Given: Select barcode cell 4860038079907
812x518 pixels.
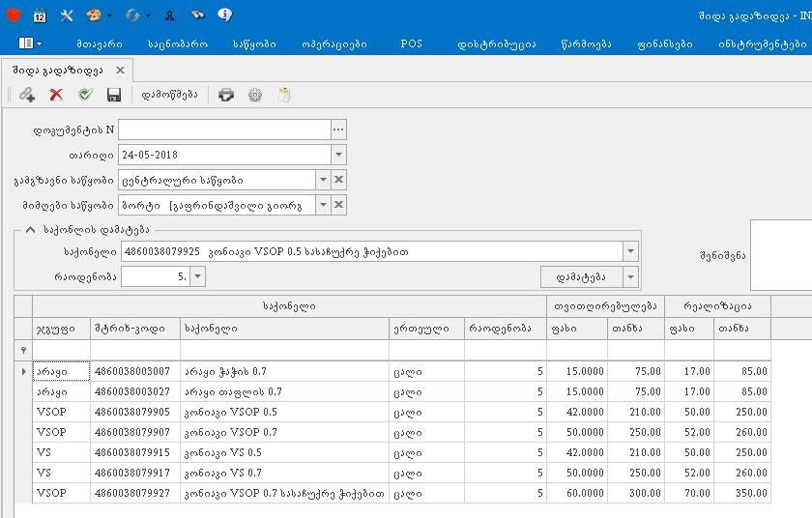Looking at the screenshot, I should (135, 432).
